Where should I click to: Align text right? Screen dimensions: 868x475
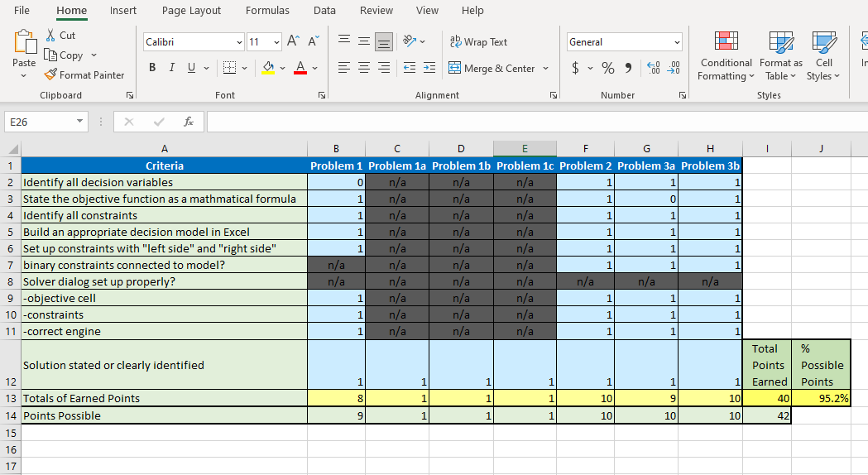384,68
